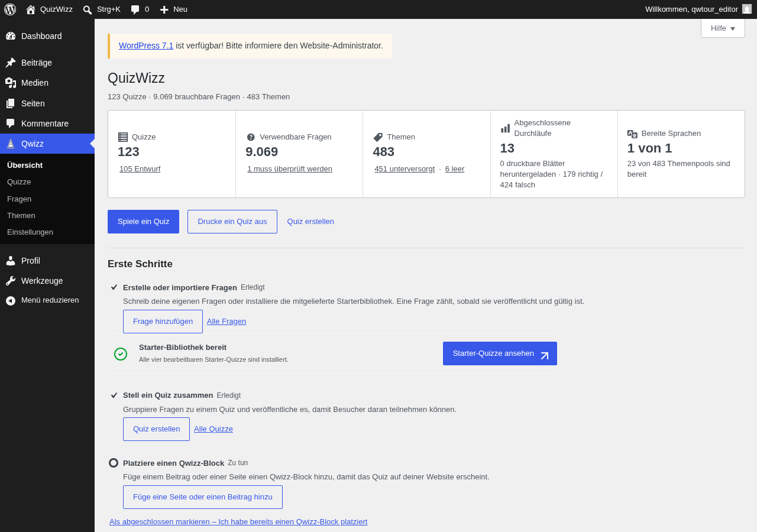Open the QuizWizz site home link

pos(49,9)
